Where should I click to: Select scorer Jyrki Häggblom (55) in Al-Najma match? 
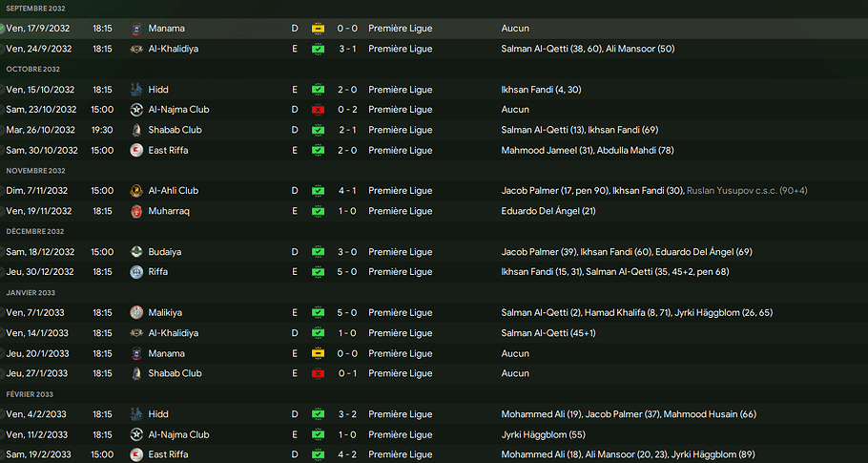click(543, 434)
